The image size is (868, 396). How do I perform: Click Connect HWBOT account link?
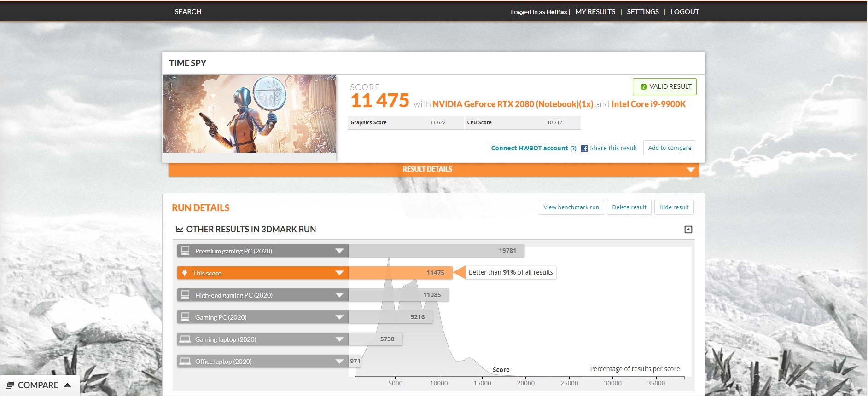click(530, 148)
